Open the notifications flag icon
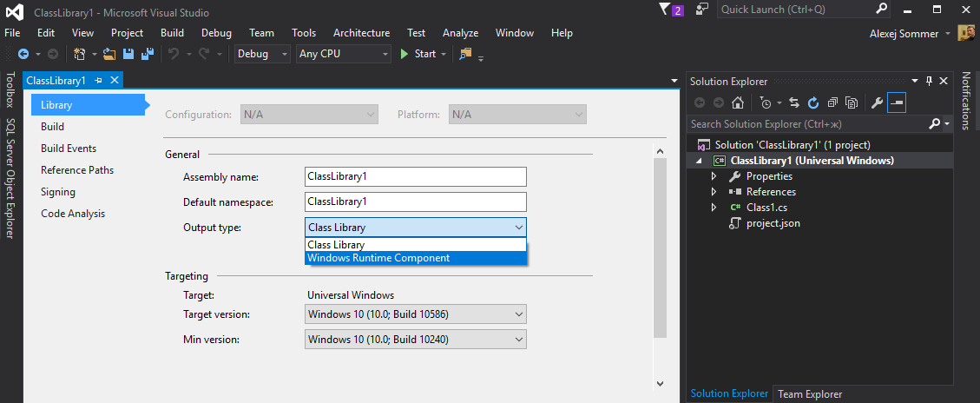The width and height of the screenshot is (980, 403). [x=665, y=10]
